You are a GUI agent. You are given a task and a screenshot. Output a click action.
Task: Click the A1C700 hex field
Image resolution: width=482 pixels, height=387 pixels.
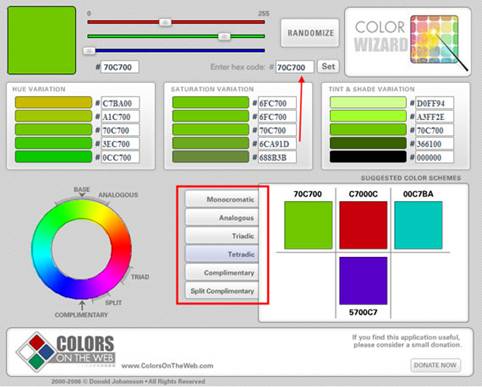[x=120, y=117]
